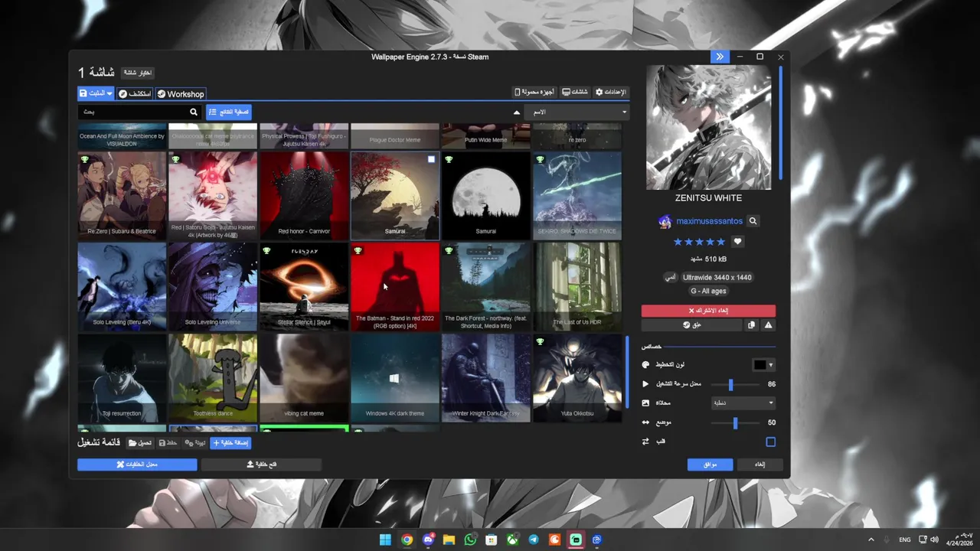This screenshot has width=980, height=551.
Task: Open the Installed (المثبت) tab dropdown
Action: point(96,93)
